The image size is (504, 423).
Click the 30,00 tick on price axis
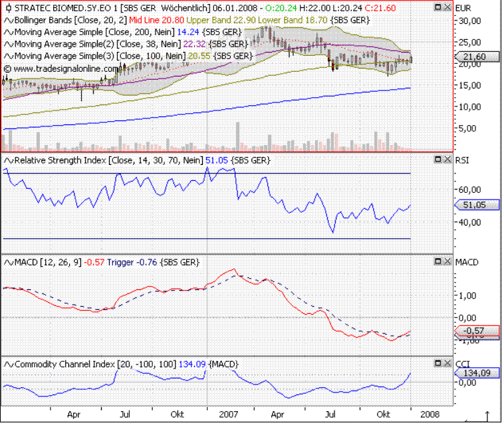pyautogui.click(x=470, y=21)
